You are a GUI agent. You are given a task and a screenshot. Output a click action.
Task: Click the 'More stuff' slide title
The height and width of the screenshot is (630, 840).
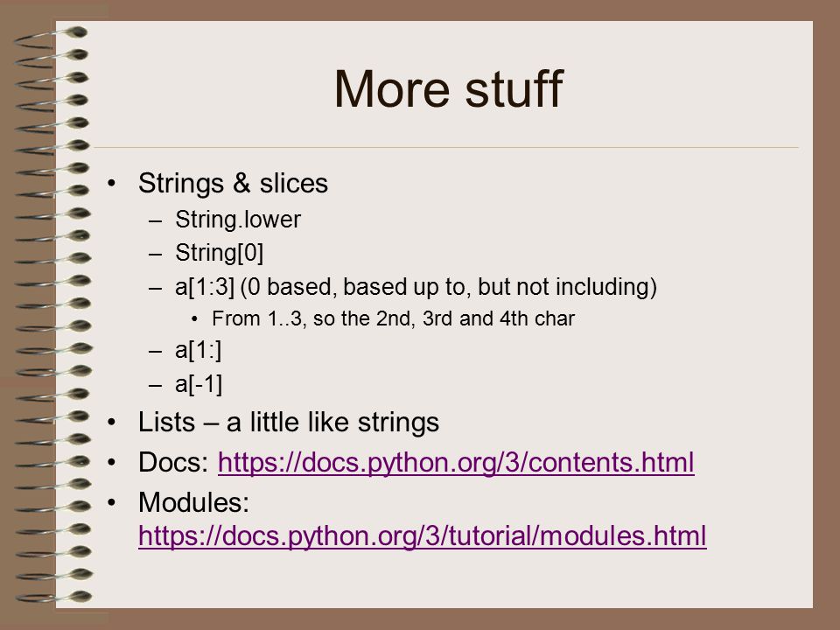tap(449, 89)
